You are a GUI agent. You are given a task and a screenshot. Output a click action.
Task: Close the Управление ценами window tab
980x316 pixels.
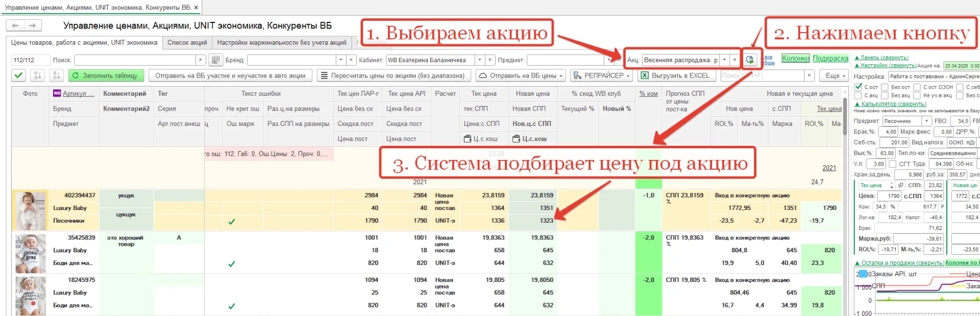point(196,8)
